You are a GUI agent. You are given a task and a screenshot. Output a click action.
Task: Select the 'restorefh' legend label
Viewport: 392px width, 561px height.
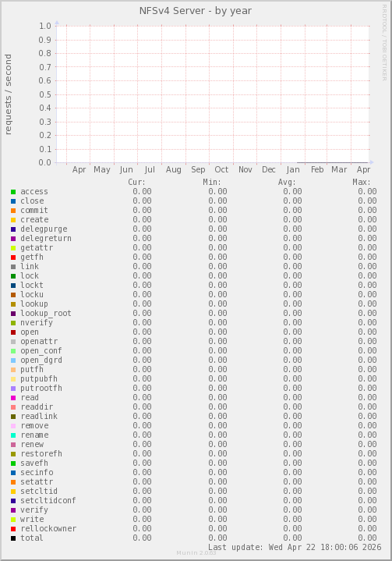point(41,453)
